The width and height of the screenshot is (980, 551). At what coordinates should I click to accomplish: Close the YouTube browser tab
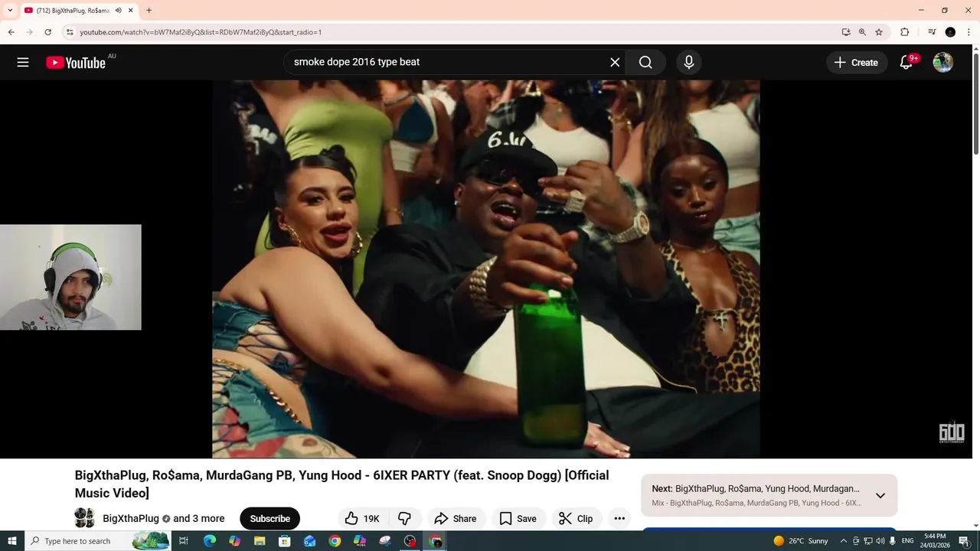click(131, 11)
